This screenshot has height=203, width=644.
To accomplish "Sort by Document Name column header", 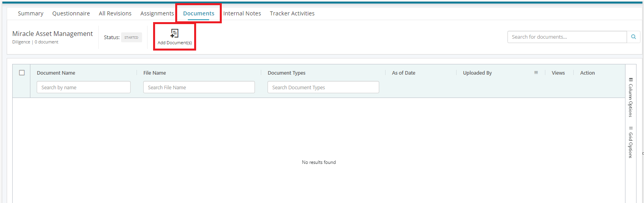I will (56, 73).
